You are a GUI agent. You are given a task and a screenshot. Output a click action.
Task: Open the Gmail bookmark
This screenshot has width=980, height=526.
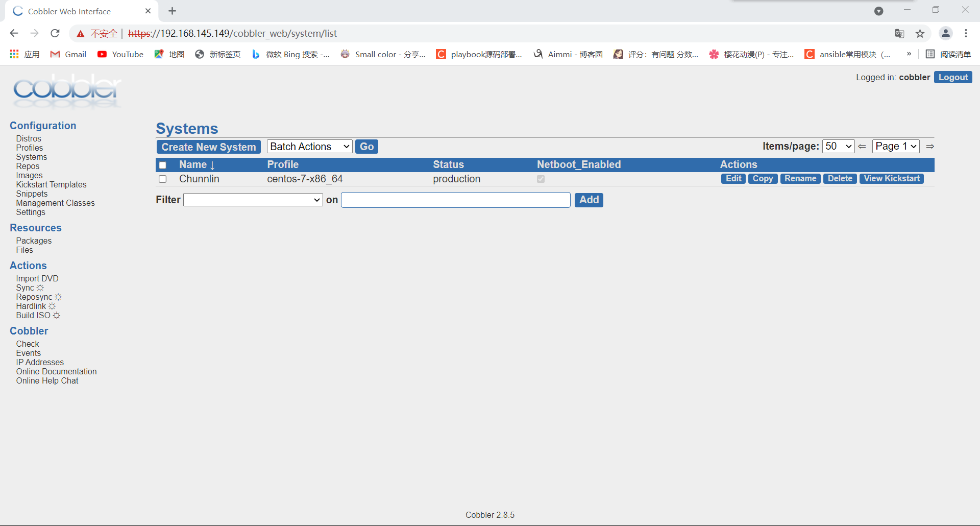pos(68,54)
